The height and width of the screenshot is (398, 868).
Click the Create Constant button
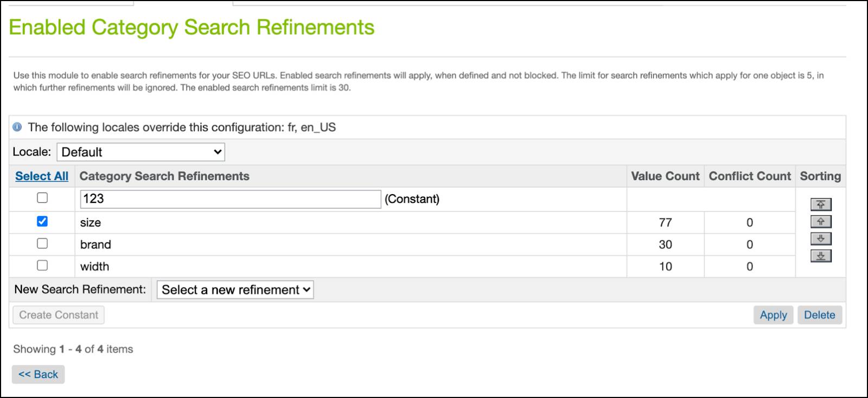pos(59,315)
